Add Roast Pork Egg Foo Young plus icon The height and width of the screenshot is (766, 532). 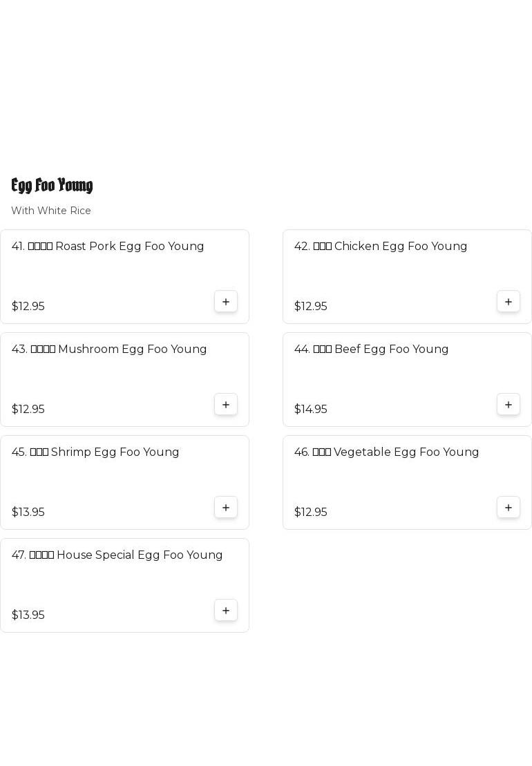point(226,302)
